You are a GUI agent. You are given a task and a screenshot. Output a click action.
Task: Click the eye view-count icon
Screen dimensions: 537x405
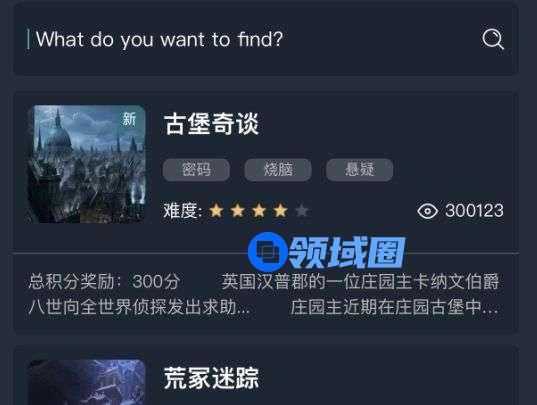[427, 211]
